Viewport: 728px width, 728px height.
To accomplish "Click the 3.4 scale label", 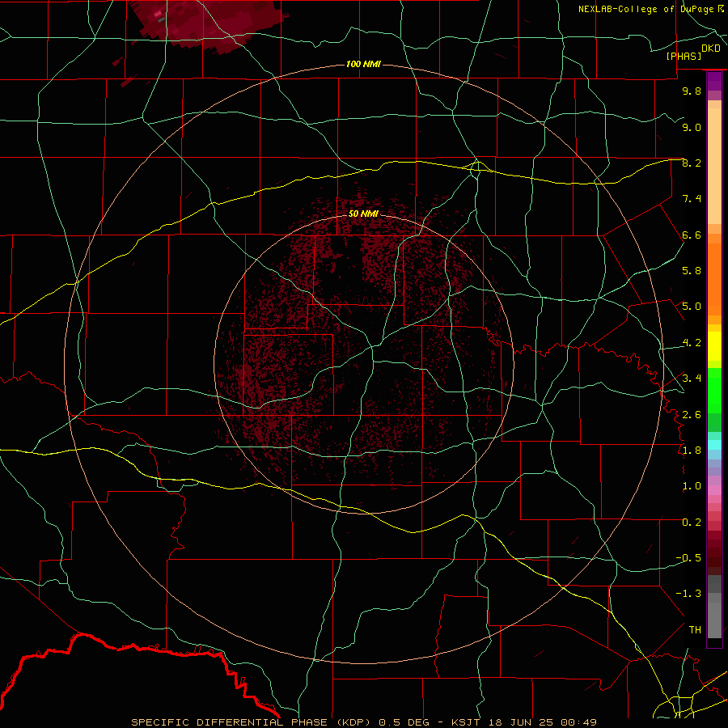I will [692, 379].
